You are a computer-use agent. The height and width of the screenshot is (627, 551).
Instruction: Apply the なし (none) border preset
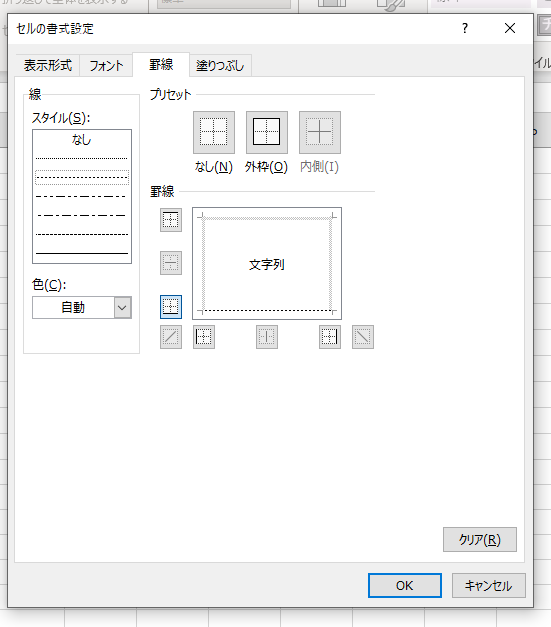tap(214, 132)
